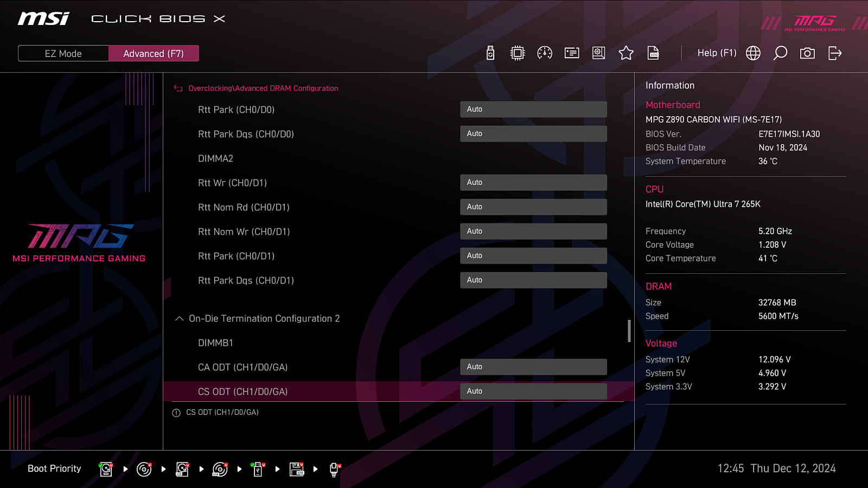
Task: Open the CPU chip overclocking icon
Action: tap(518, 53)
